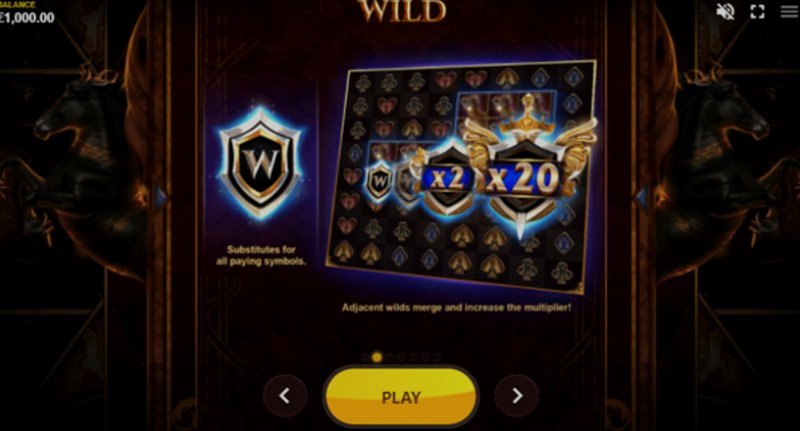Click the blue left-edge side arrow
The image size is (800, 431).
pos(161,197)
